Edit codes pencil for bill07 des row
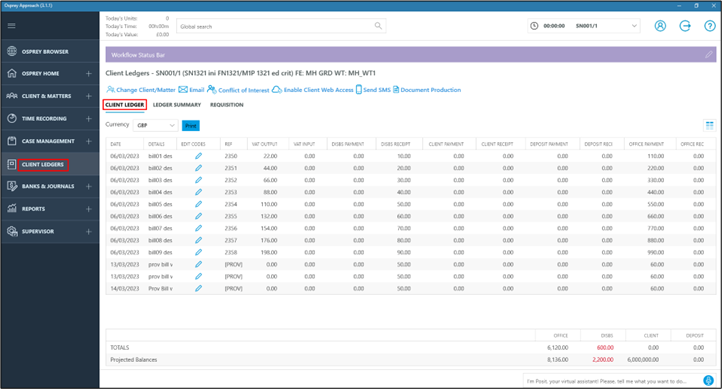Image resolution: width=722 pixels, height=389 pixels. point(198,228)
